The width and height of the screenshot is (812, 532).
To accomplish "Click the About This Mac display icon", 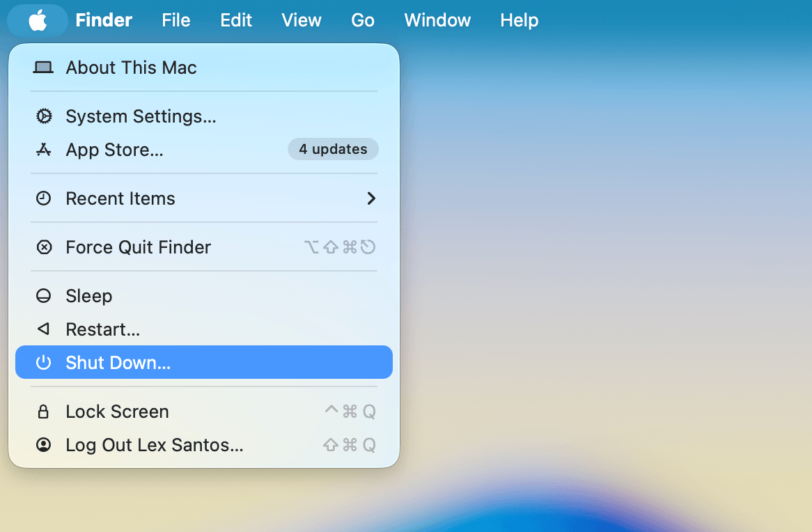I will [43, 68].
